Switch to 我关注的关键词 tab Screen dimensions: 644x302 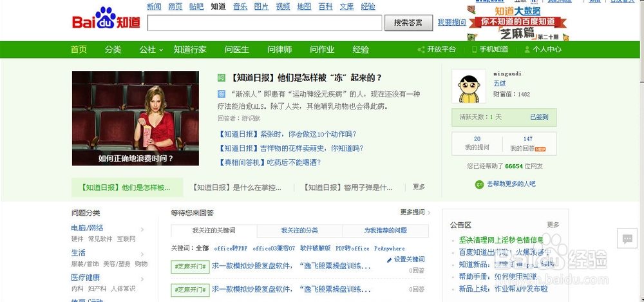214,231
